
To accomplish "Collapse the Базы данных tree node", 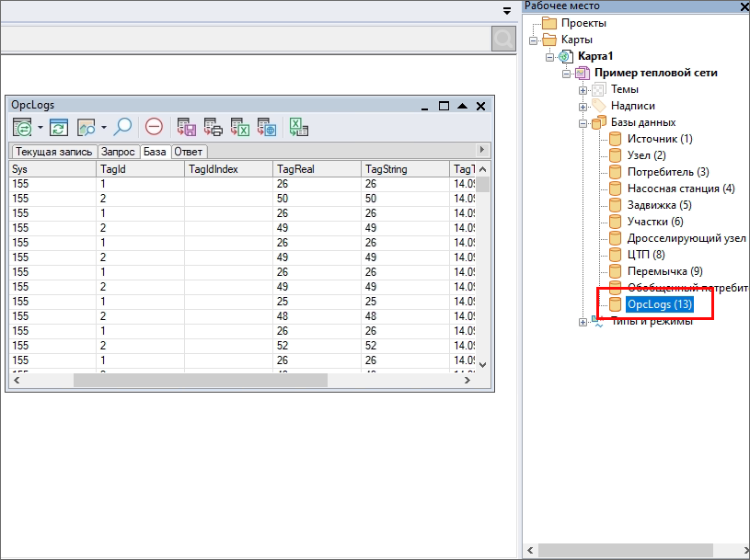I will click(x=583, y=123).
